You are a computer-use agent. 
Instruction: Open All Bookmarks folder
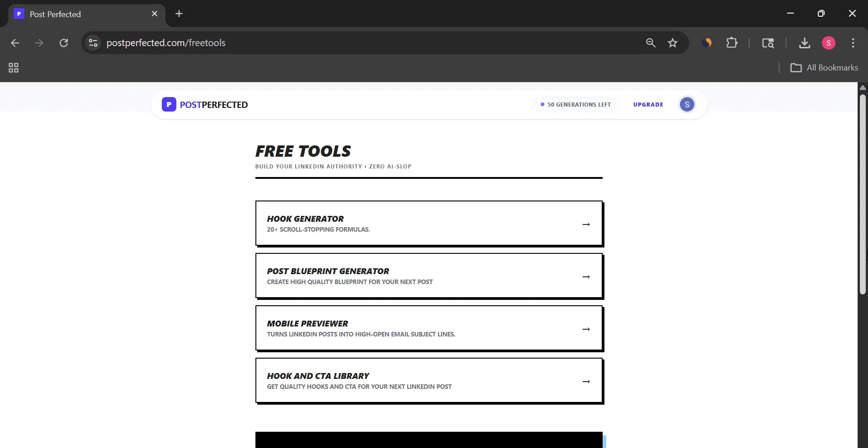pyautogui.click(x=824, y=68)
